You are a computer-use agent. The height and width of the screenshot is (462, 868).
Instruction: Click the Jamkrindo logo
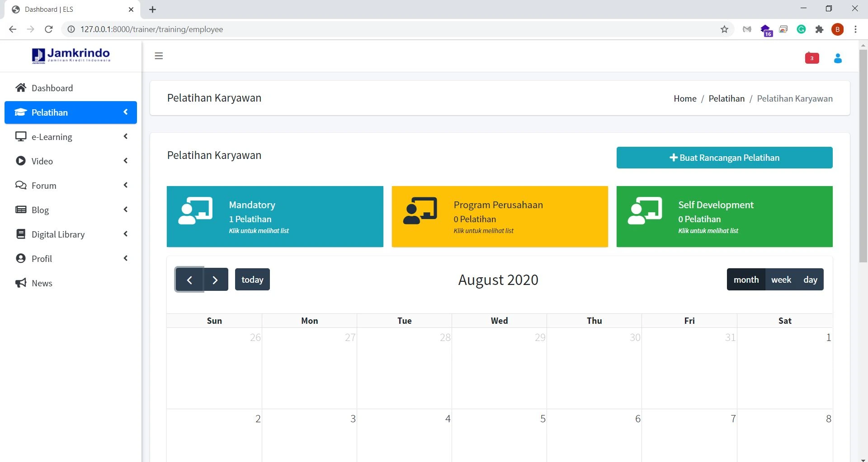[71, 56]
